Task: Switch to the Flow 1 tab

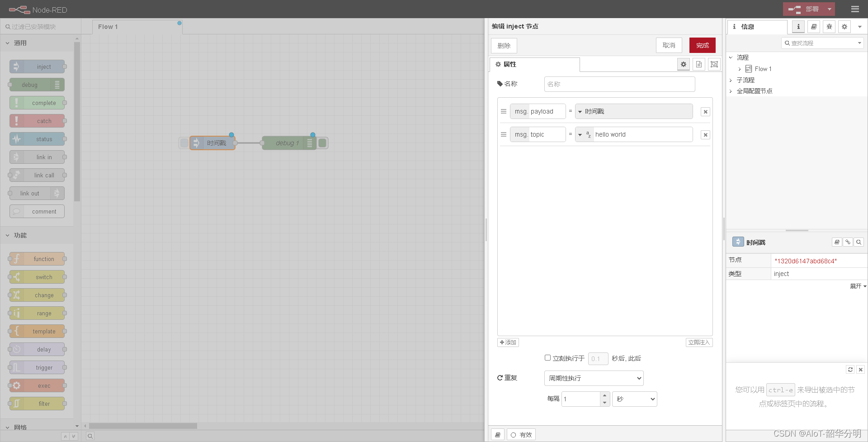Action: tap(137, 27)
